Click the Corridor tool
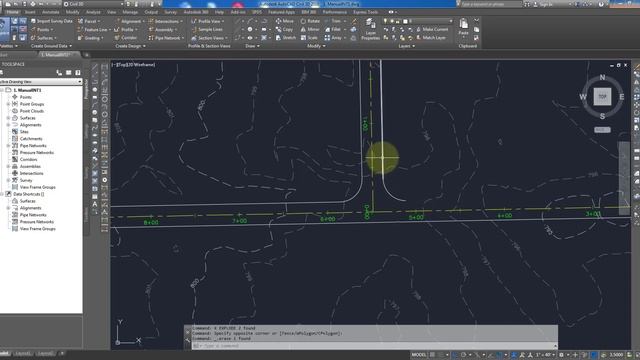This screenshot has height=360, width=640. pos(126,38)
